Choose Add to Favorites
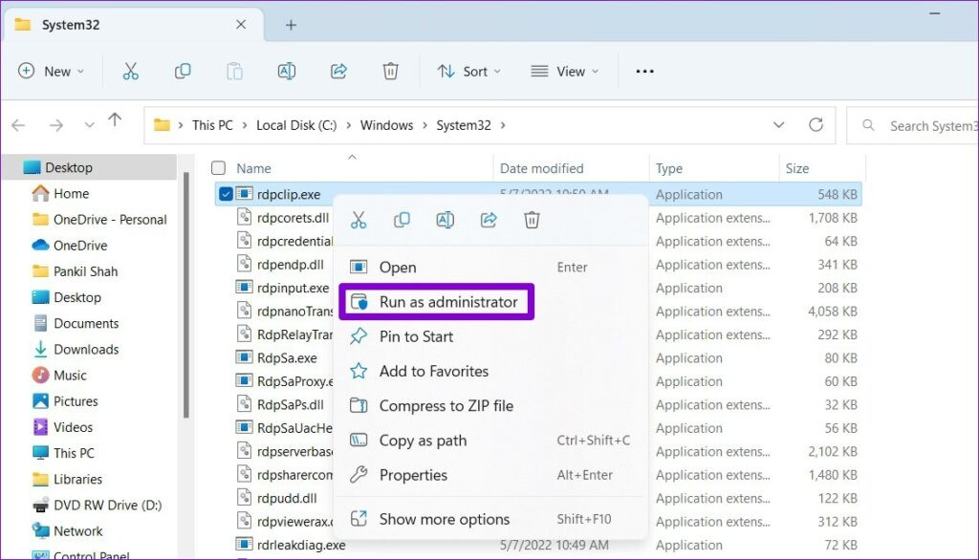Image resolution: width=979 pixels, height=560 pixels. click(490, 372)
